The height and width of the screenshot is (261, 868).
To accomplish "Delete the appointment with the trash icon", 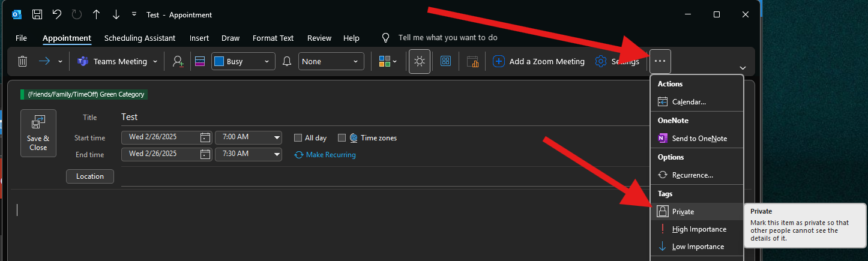I will point(22,61).
